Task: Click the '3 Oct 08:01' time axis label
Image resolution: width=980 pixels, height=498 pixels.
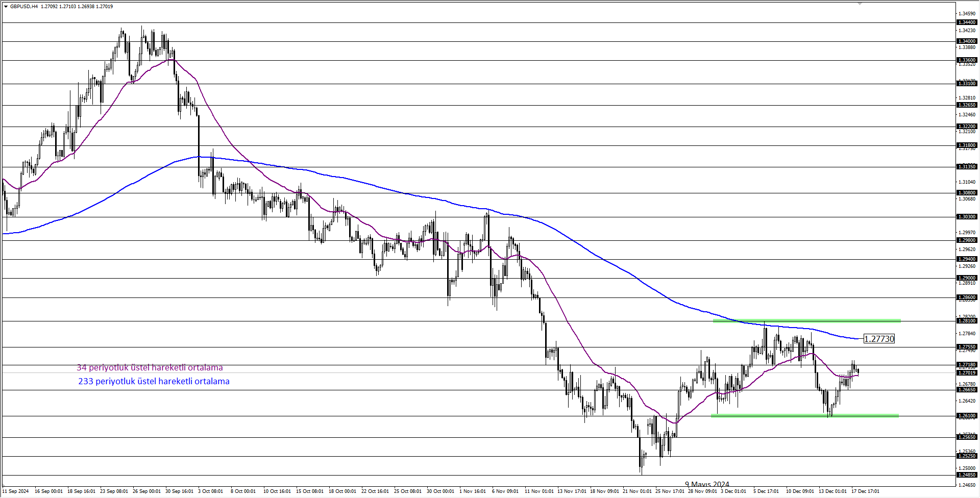Action: [x=210, y=491]
